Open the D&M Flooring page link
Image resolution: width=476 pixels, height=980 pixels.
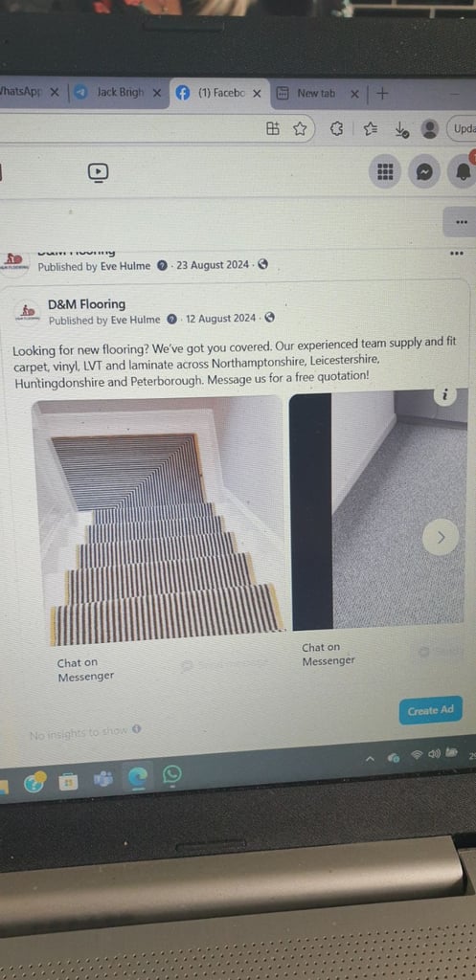pos(87,304)
